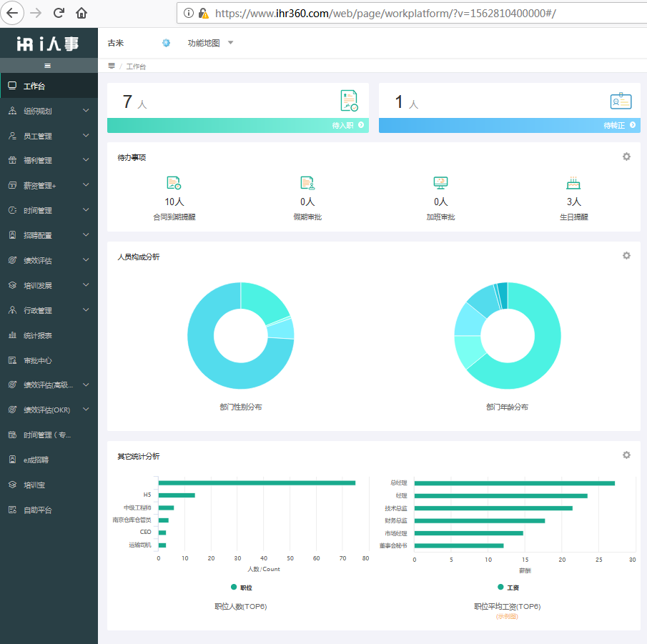
Task: Click the 福利管理 gift icon
Action: [12, 160]
